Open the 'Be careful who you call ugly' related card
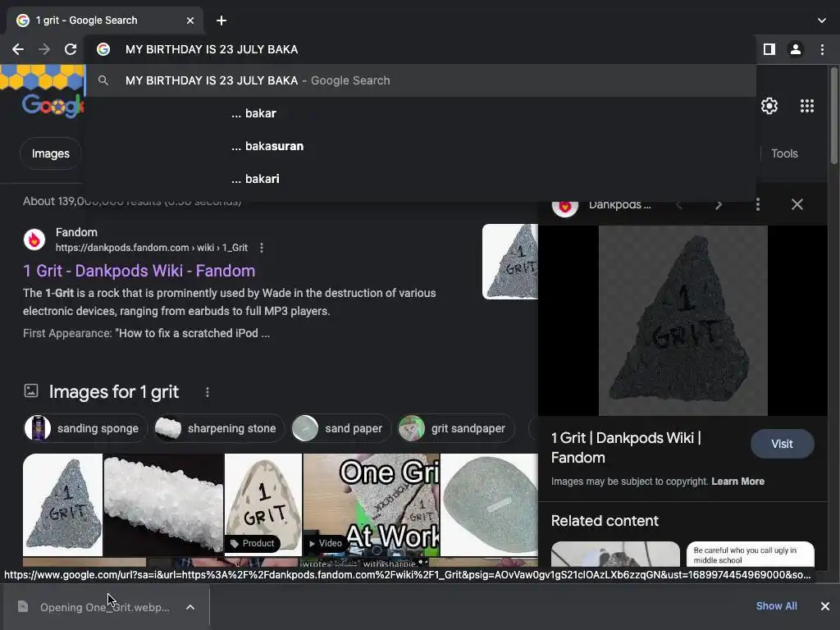Viewport: 840px width, 630px height. click(x=750, y=554)
